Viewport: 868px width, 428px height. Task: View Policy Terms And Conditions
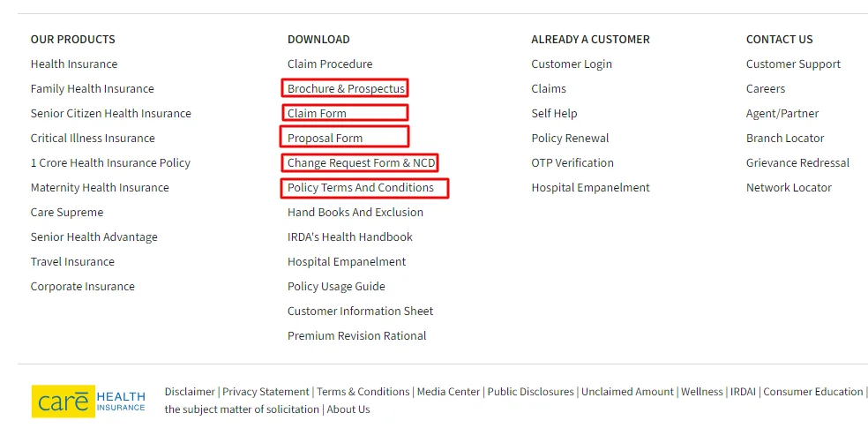coord(360,188)
